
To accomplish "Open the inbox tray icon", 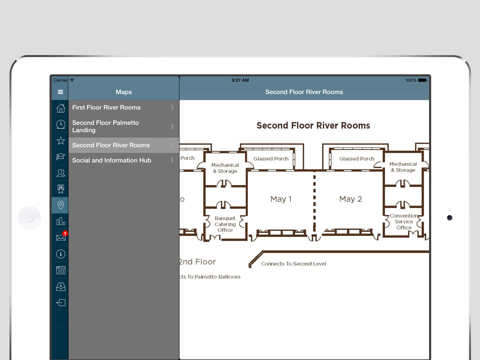I will coord(61,286).
